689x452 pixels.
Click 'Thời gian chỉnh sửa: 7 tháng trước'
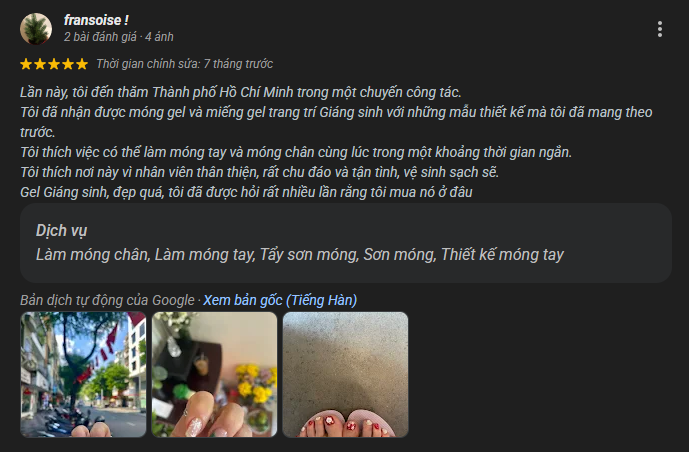point(185,64)
